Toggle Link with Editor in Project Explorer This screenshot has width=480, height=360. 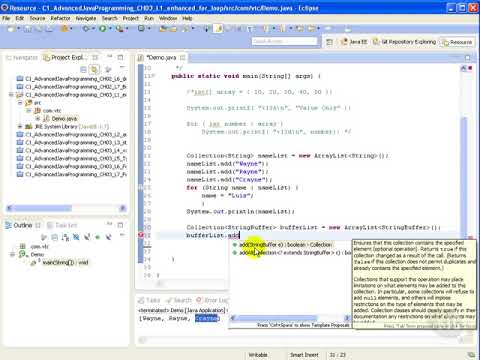point(95,69)
